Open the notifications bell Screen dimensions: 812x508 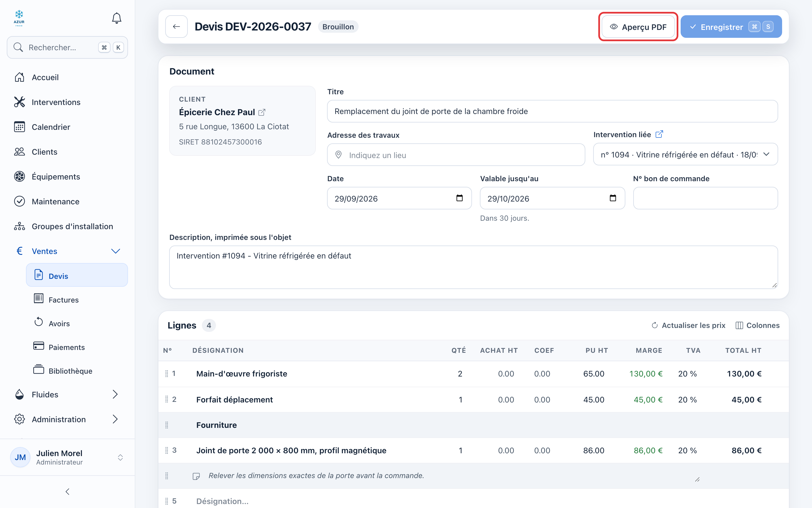tap(116, 18)
